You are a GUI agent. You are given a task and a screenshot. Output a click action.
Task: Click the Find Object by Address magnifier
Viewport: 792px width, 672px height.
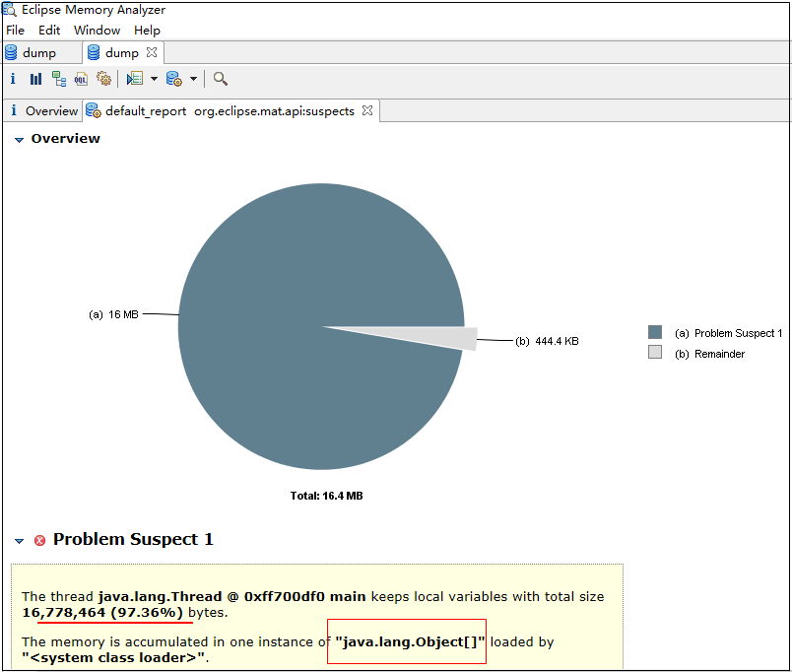tap(221, 79)
